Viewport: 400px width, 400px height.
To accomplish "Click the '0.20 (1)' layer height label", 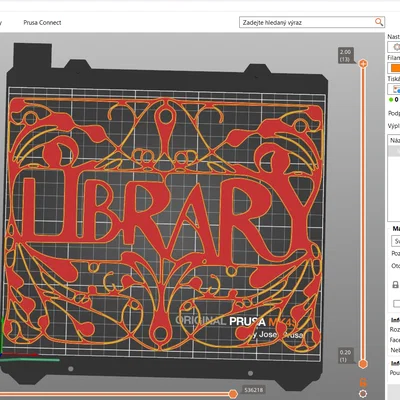I will pos(345,356).
